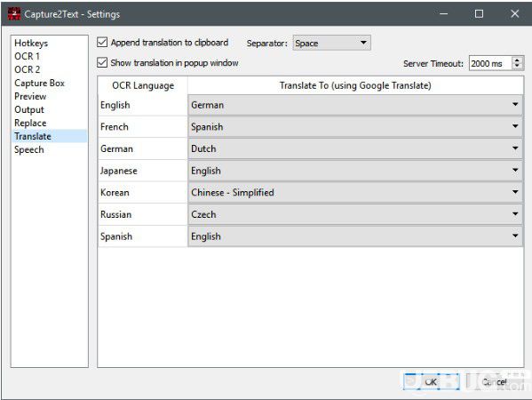Open Russian row translate-to dropdown showing Czech

355,214
